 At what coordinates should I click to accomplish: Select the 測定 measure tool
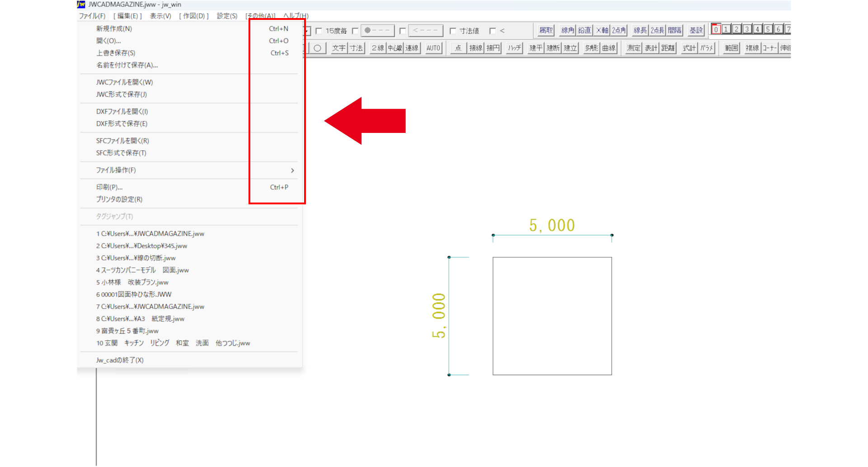click(633, 48)
